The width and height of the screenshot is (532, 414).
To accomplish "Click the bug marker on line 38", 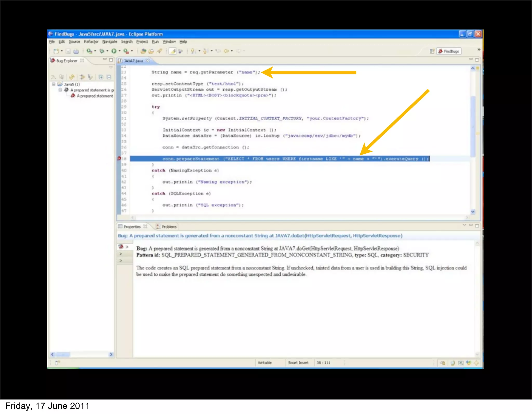I will click(119, 158).
